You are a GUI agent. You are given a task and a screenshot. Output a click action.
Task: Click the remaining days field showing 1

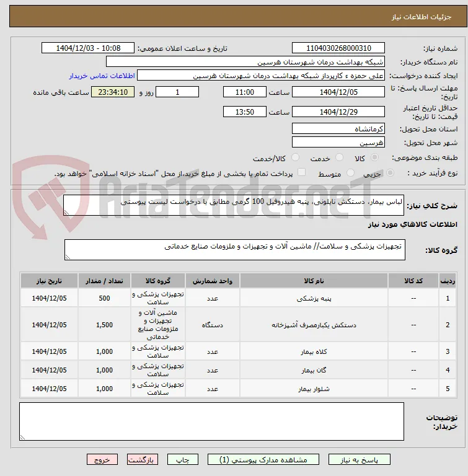pyautogui.click(x=177, y=92)
